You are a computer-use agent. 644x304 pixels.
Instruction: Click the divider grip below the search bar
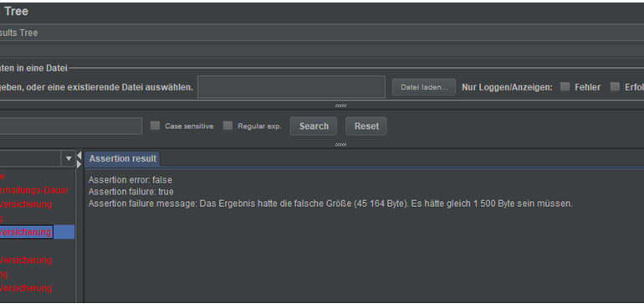click(340, 145)
